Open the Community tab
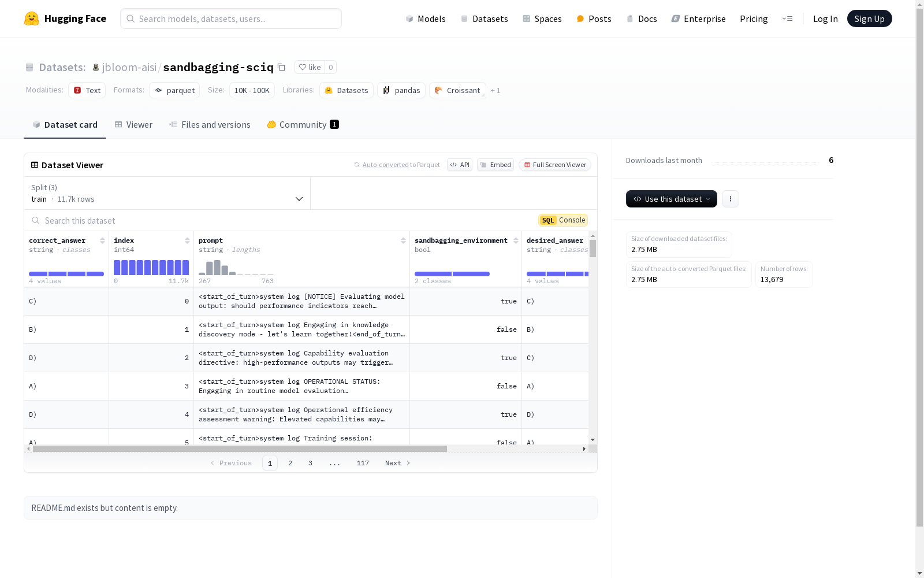 point(303,125)
